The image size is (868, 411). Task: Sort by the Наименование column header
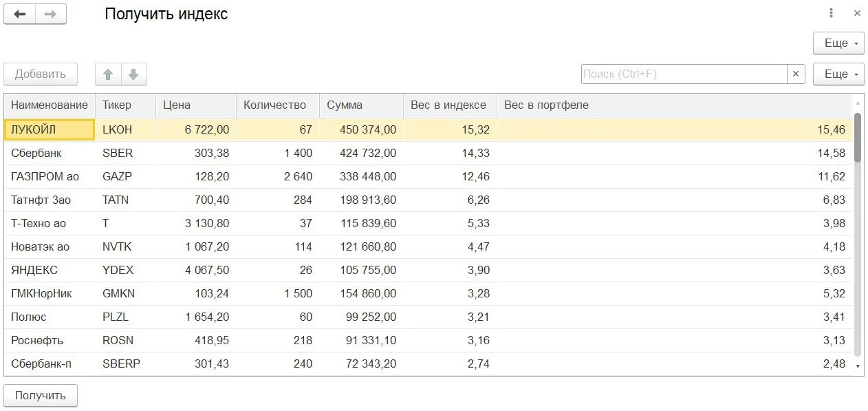coord(50,105)
